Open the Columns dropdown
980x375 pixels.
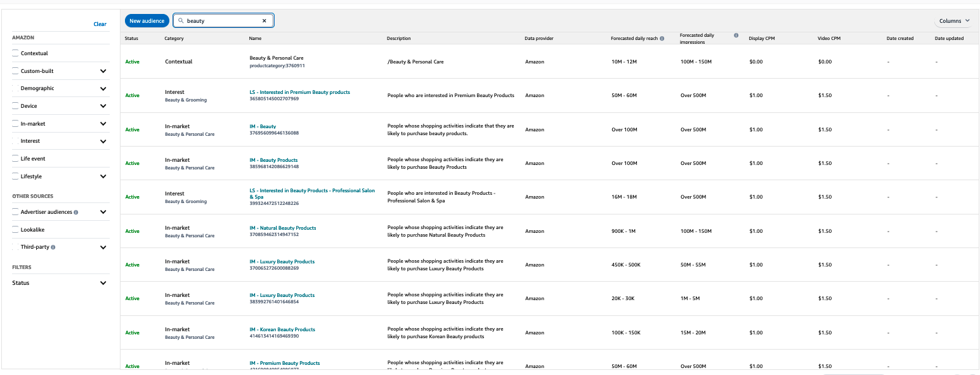pos(954,21)
